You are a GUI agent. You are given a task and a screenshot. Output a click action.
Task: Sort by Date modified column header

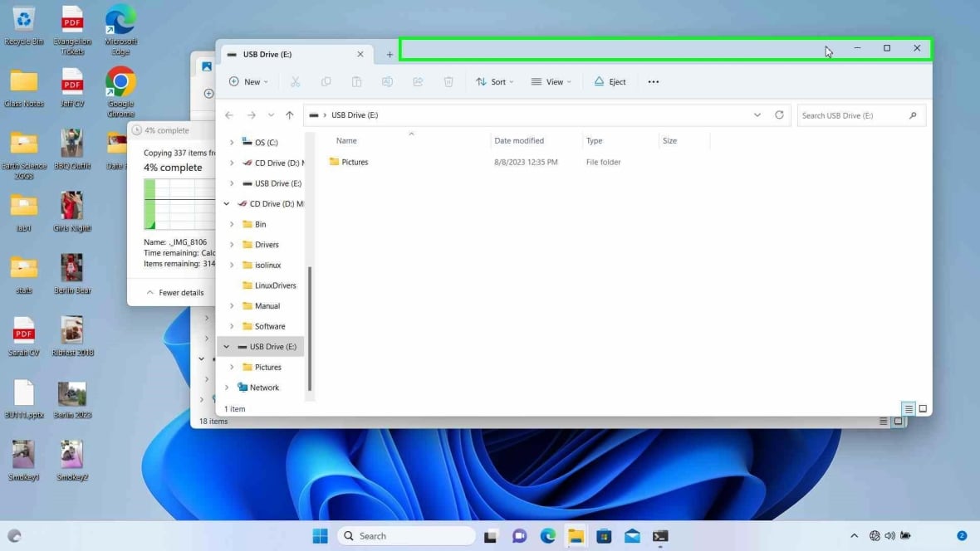[x=519, y=140]
